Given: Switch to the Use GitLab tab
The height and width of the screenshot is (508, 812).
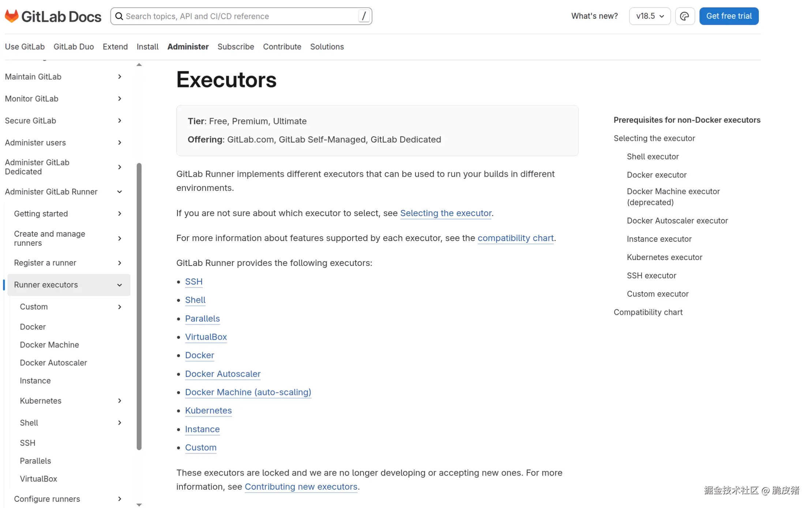Looking at the screenshot, I should point(25,47).
